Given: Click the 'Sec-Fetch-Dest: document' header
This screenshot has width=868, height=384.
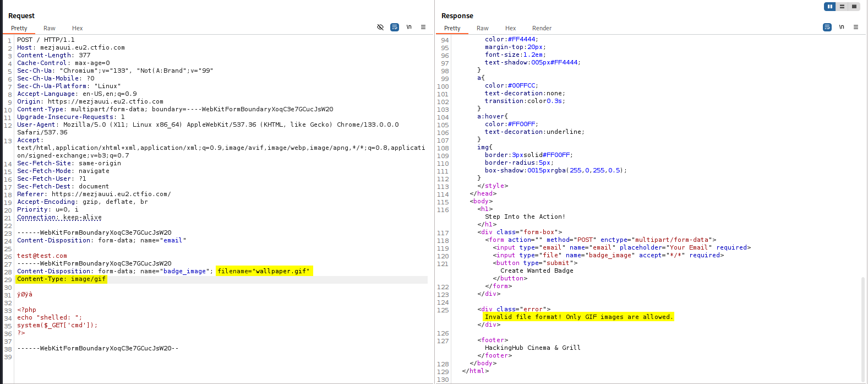Looking at the screenshot, I should pos(63,186).
